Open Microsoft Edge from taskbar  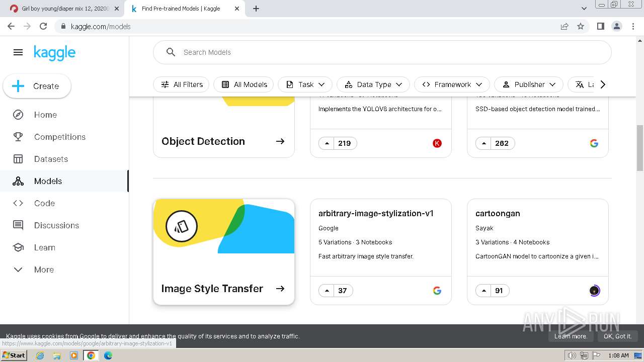108,355
